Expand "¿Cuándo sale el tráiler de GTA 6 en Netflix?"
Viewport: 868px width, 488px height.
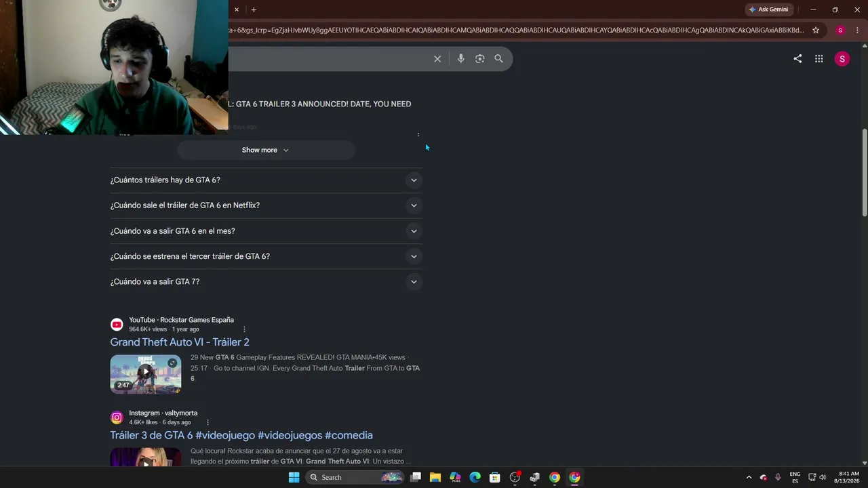tap(266, 205)
